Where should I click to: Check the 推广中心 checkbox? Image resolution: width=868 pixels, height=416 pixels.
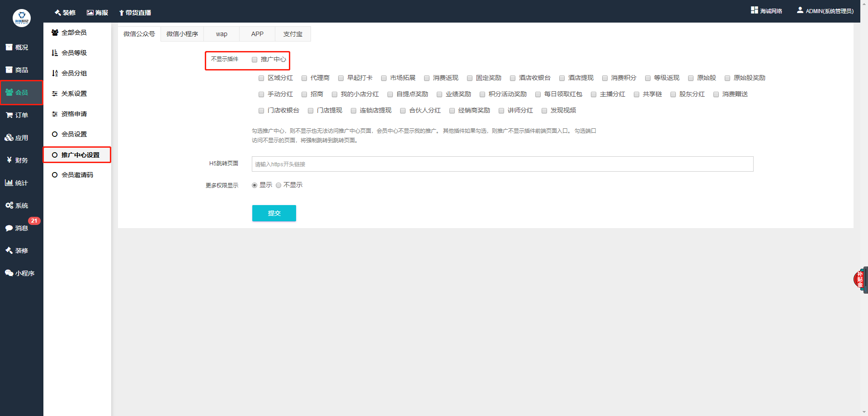(255, 60)
